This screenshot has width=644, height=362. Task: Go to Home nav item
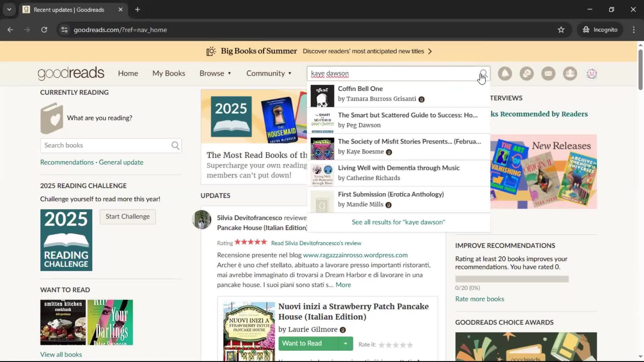128,73
